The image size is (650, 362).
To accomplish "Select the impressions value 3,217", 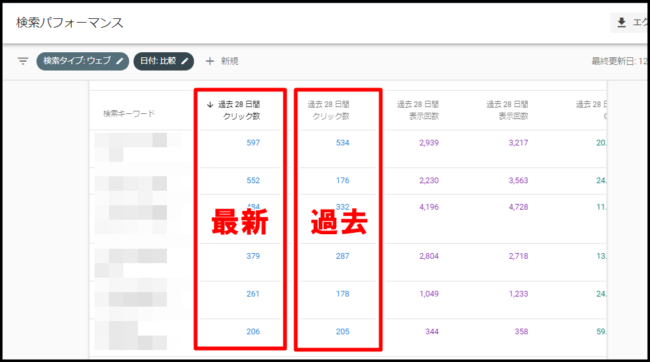I will tap(519, 143).
